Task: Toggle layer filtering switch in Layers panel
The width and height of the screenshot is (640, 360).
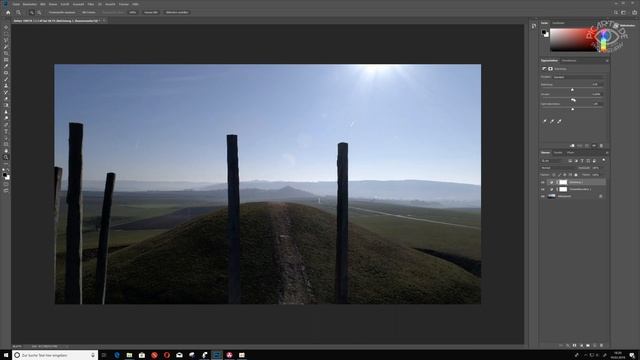Action: pos(604,160)
